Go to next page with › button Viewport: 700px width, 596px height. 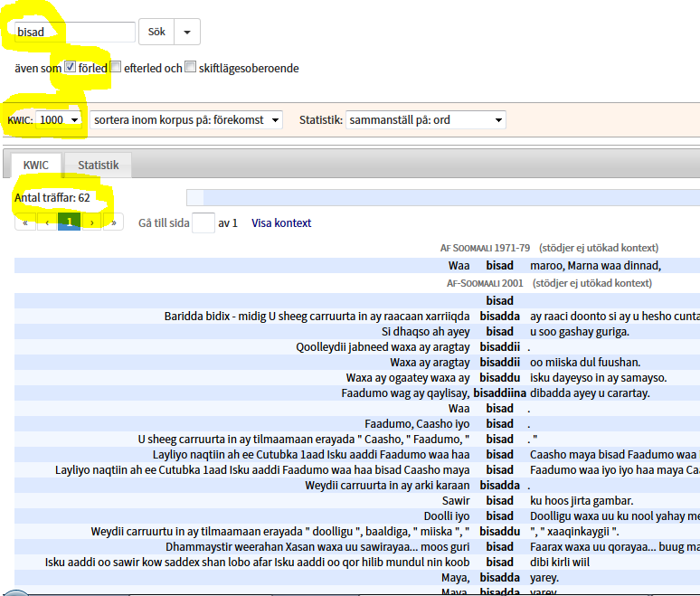point(92,222)
